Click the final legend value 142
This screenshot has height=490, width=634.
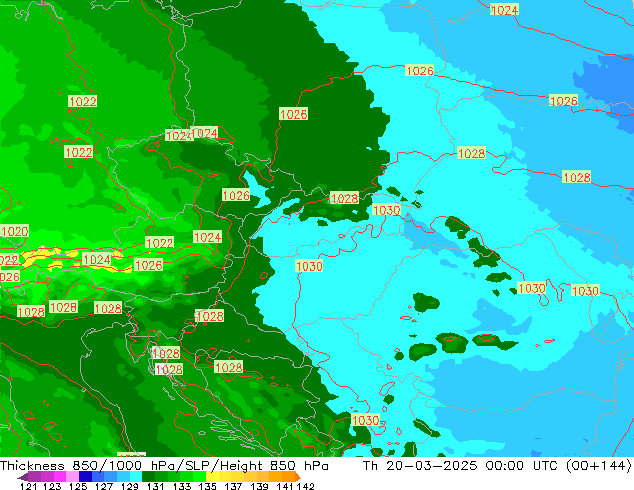[305, 486]
